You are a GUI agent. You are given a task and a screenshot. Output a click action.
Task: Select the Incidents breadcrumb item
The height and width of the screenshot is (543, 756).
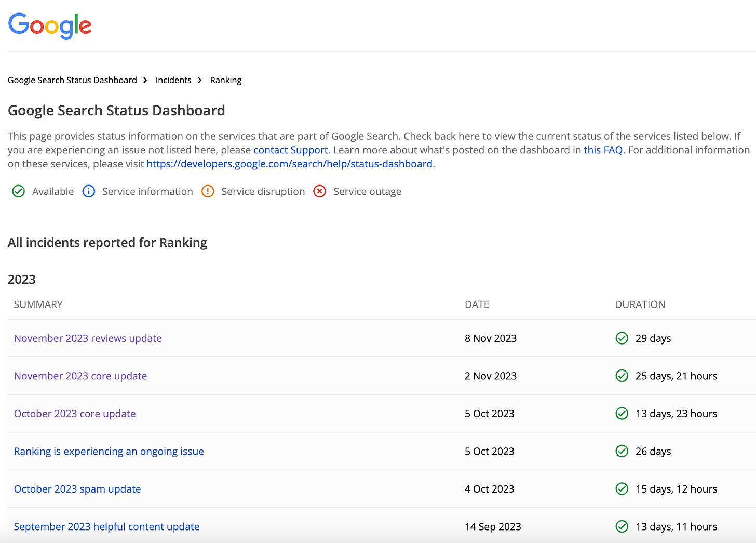pos(173,80)
